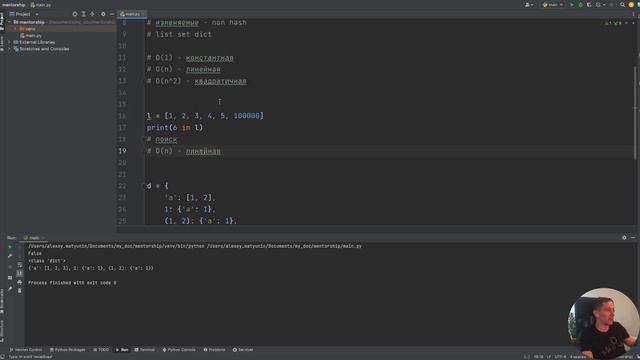Click the locate-in-project target icon
The image size is (640, 360).
(x=75, y=14)
